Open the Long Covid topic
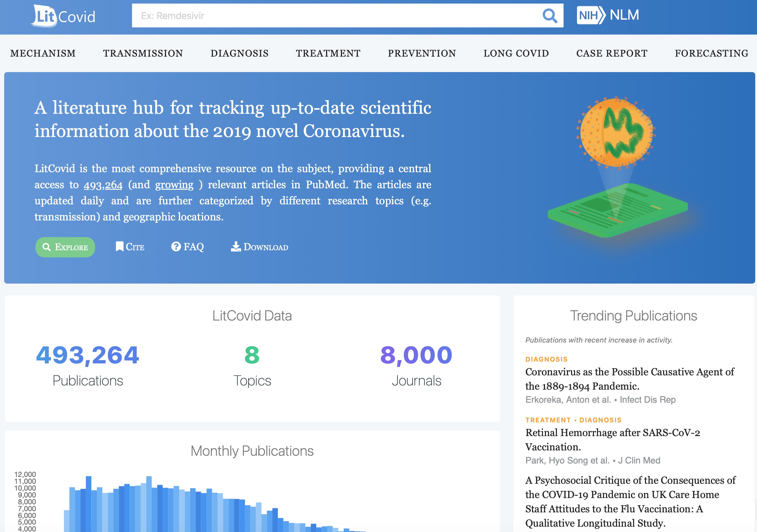The width and height of the screenshot is (757, 532). click(x=516, y=53)
